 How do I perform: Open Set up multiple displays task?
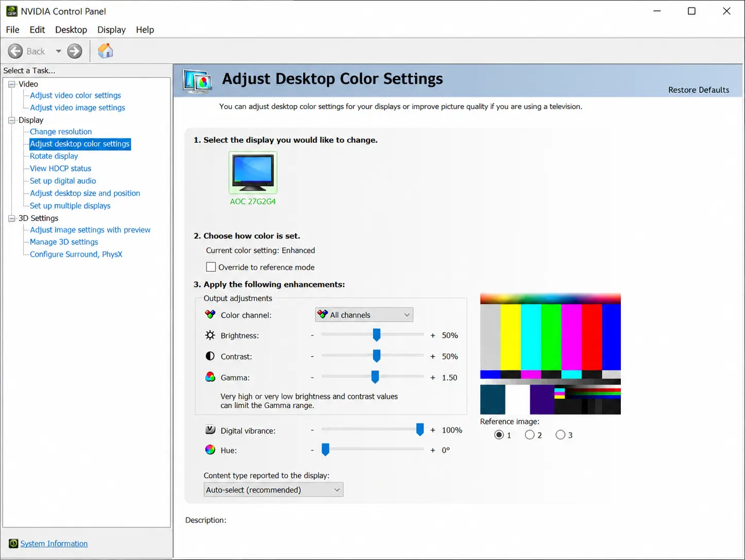click(70, 206)
